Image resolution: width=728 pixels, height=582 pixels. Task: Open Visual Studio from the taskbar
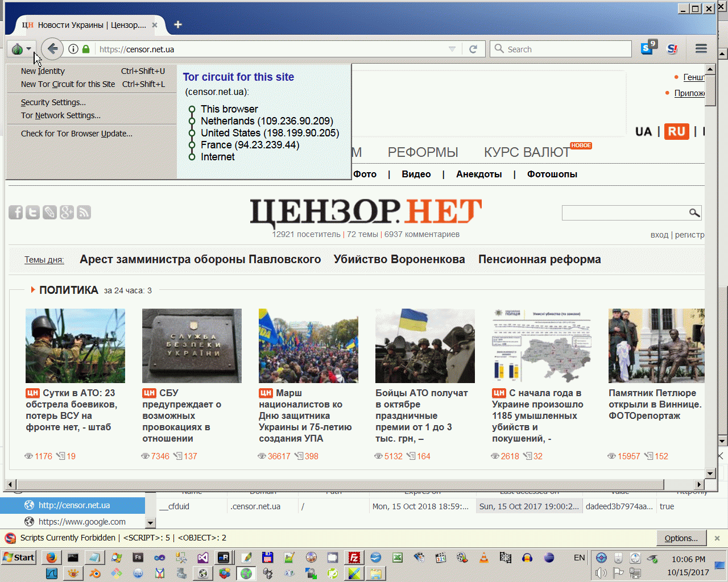click(x=203, y=558)
